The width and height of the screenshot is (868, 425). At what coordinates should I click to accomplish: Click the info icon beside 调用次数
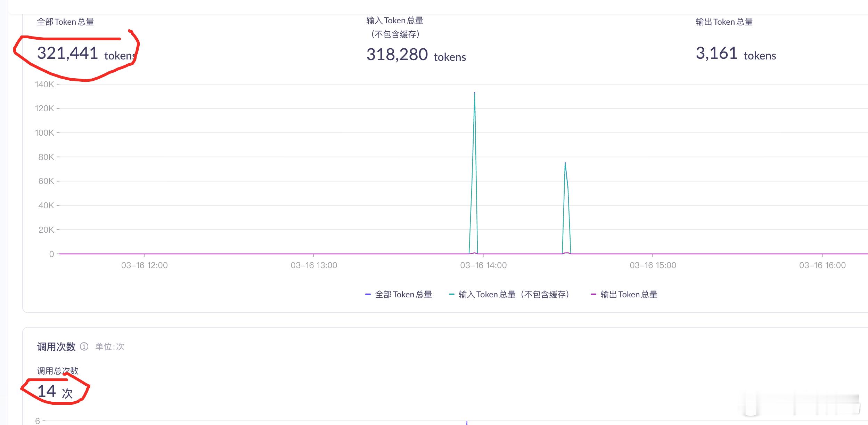(83, 346)
